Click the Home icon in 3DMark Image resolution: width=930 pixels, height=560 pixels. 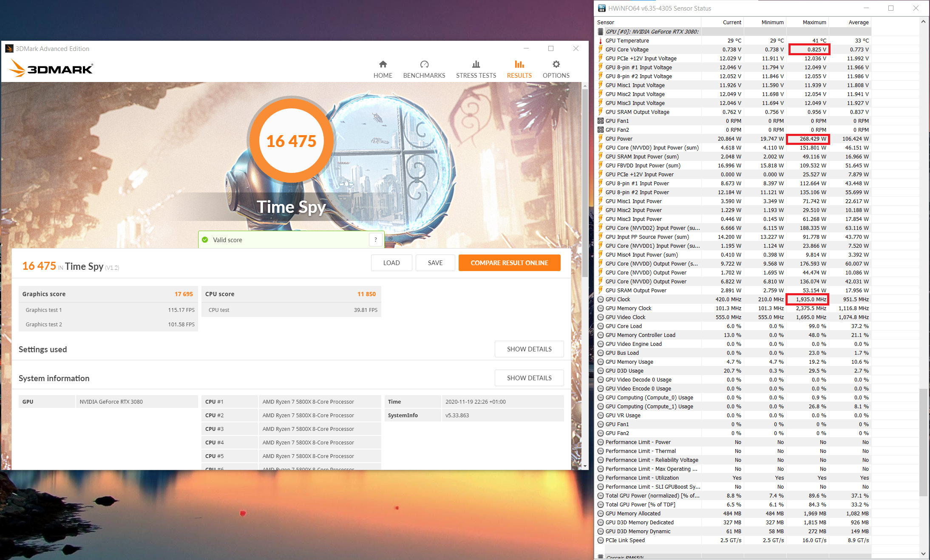click(x=383, y=64)
